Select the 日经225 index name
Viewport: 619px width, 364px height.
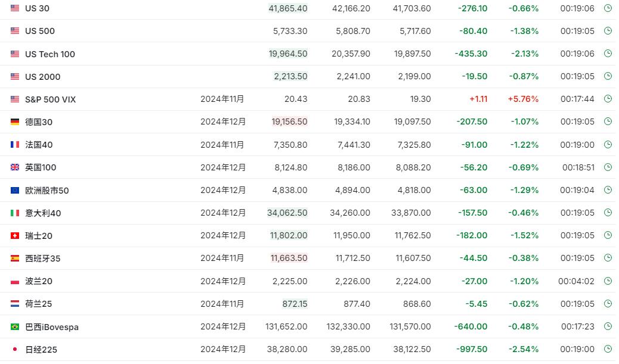click(x=41, y=350)
